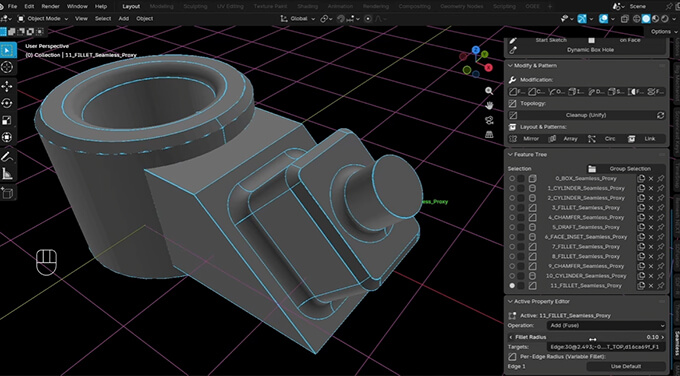Choose the Select Box tool
680x376 pixels.
7,50
